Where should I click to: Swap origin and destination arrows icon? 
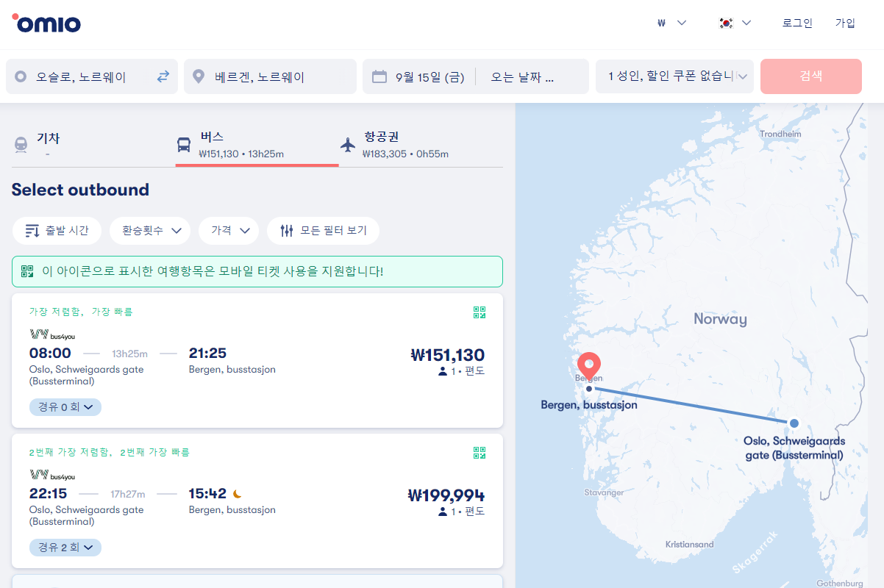pyautogui.click(x=163, y=76)
